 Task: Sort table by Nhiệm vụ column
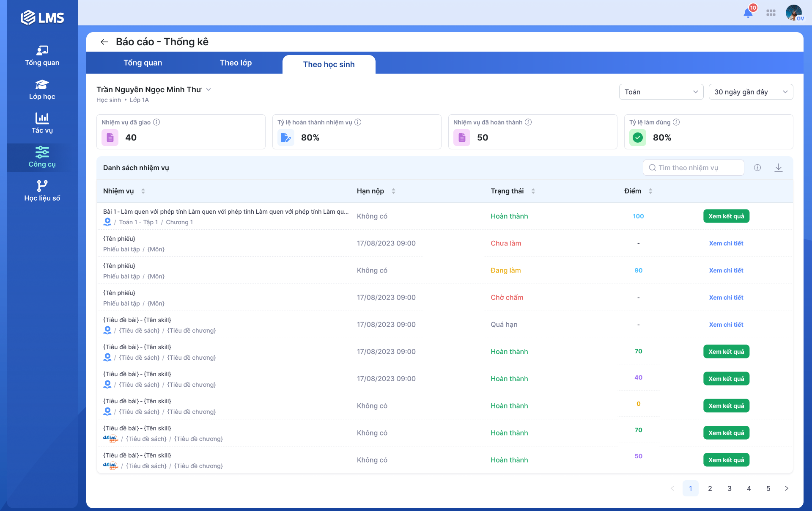click(x=143, y=191)
